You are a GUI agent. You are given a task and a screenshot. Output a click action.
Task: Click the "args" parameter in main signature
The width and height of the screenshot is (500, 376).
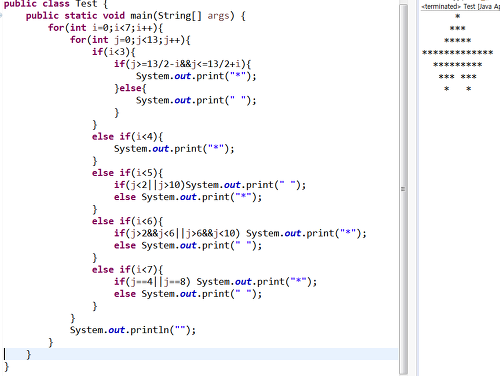[218, 16]
